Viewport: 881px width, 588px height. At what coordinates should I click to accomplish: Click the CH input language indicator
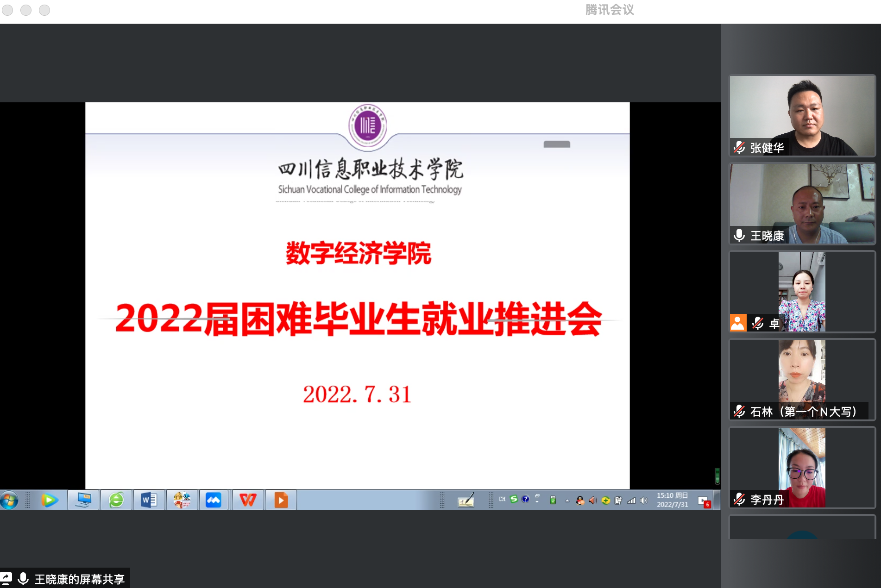(x=502, y=499)
